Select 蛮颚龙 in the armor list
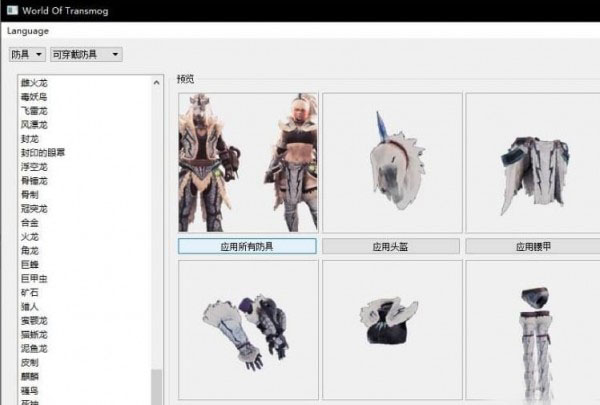 pyautogui.click(x=34, y=320)
